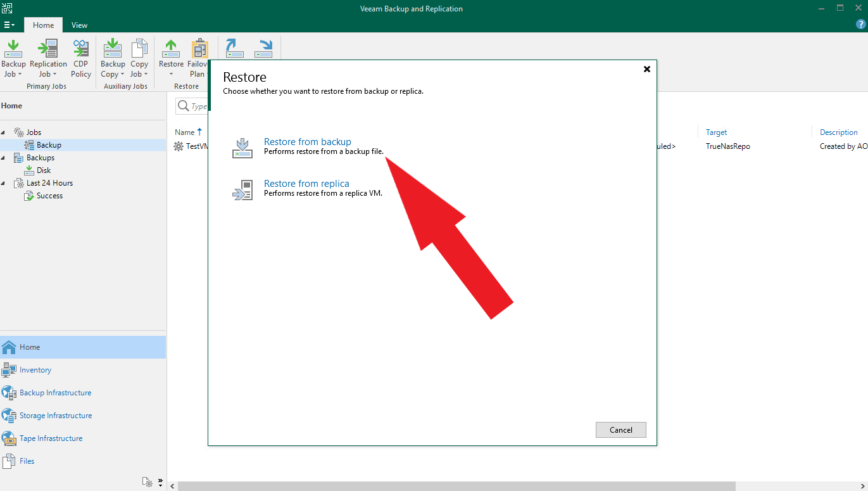Click the Import Backup ribbon icon
This screenshot has width=868, height=491.
235,48
